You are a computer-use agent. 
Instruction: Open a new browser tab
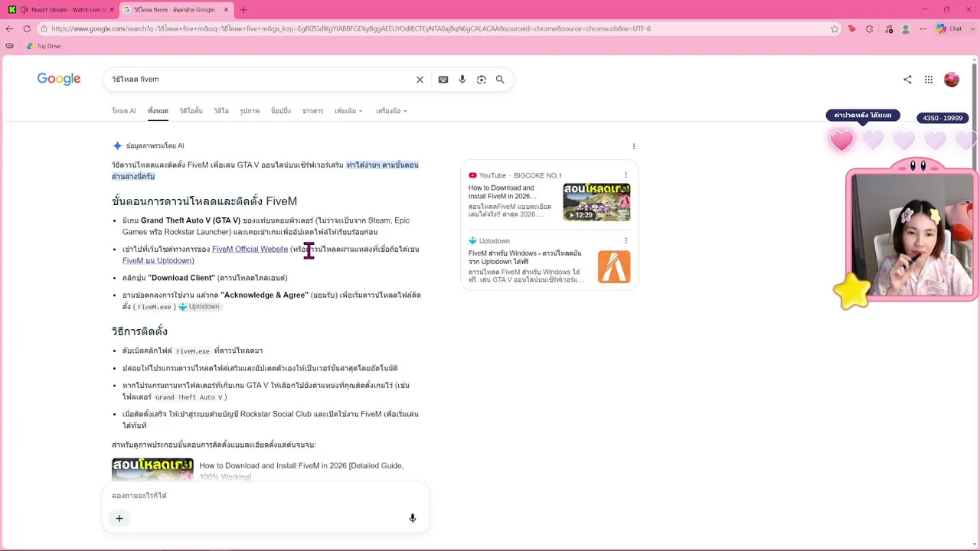click(x=243, y=10)
